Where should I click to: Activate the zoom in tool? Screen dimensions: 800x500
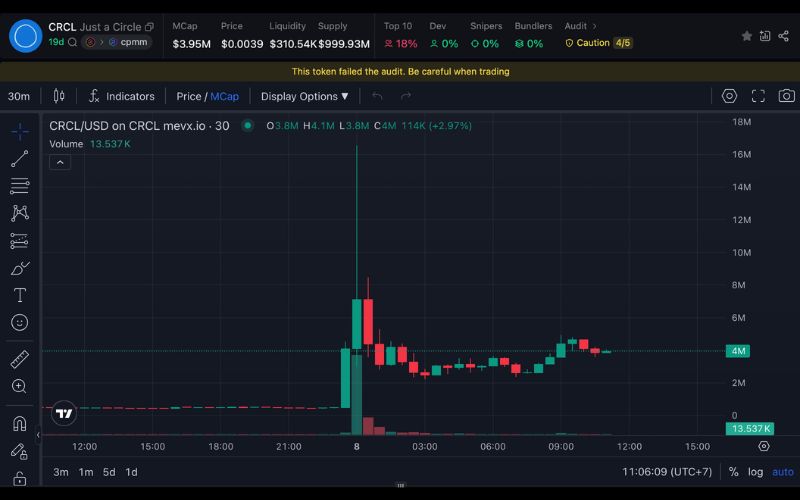point(19,386)
